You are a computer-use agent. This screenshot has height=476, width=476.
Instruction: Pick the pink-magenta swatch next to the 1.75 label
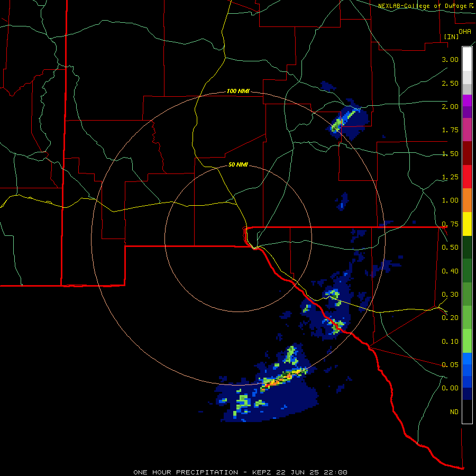[467, 130]
